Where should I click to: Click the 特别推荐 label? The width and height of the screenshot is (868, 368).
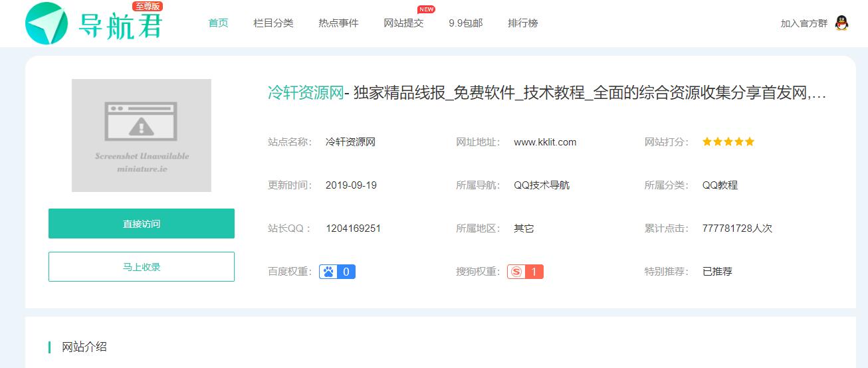(x=667, y=272)
